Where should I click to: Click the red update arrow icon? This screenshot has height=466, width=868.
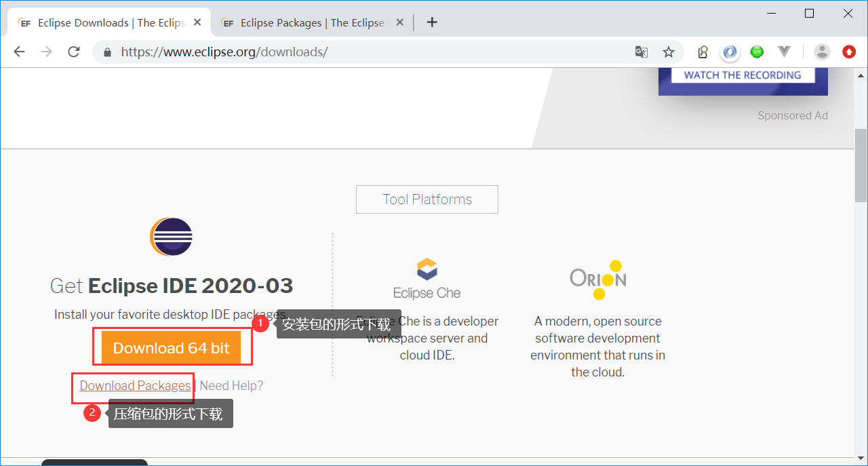(849, 52)
